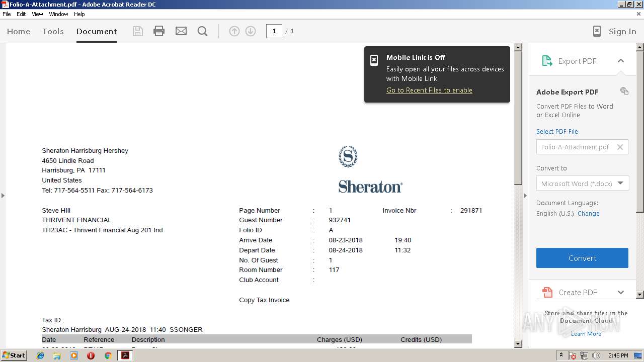Screen dimensions: 644x362
Task: Switch to the Tools tab
Action: point(53,31)
